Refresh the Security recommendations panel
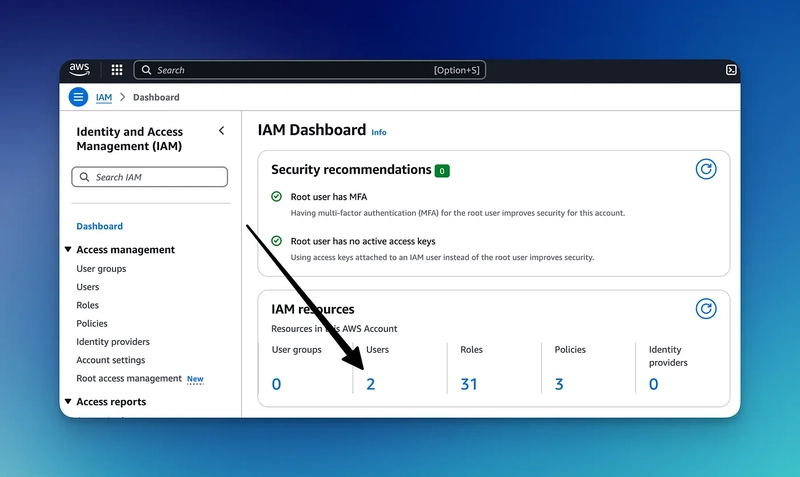The image size is (800, 477). [x=706, y=169]
